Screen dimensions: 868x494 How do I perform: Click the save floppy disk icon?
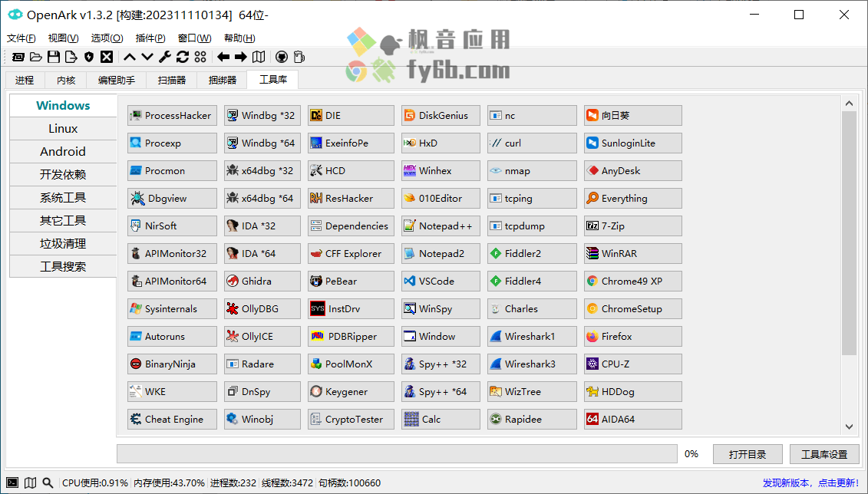[x=54, y=57]
